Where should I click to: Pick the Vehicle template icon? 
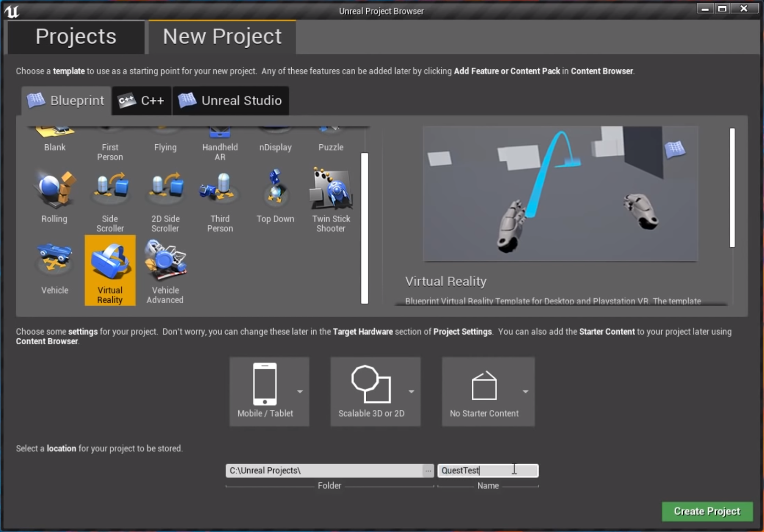pos(54,258)
